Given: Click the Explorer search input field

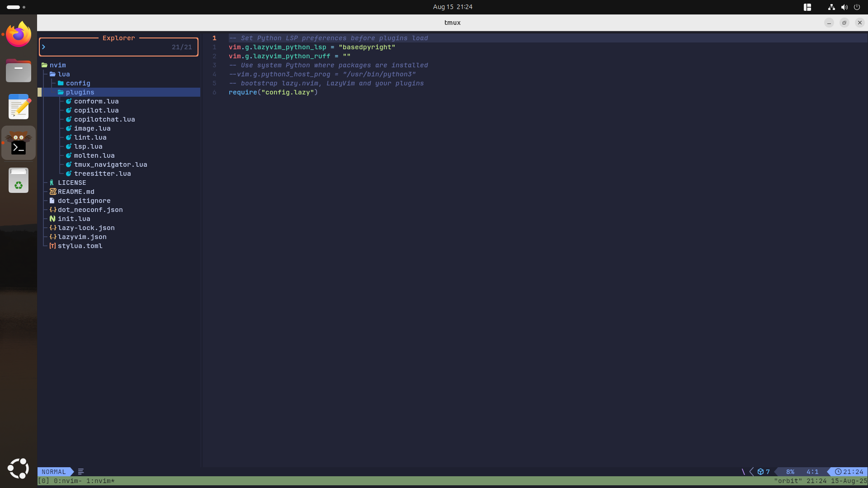Looking at the screenshot, I should [x=108, y=47].
